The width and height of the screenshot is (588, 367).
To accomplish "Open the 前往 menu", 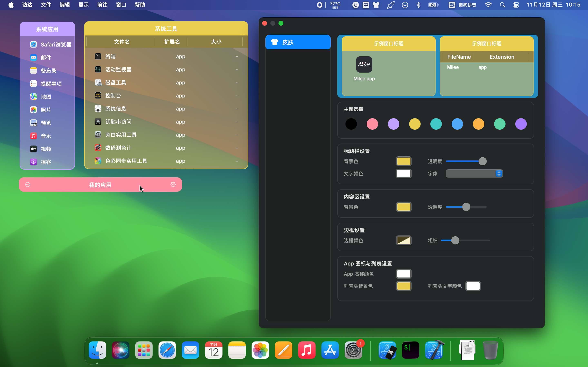I will pos(102,5).
